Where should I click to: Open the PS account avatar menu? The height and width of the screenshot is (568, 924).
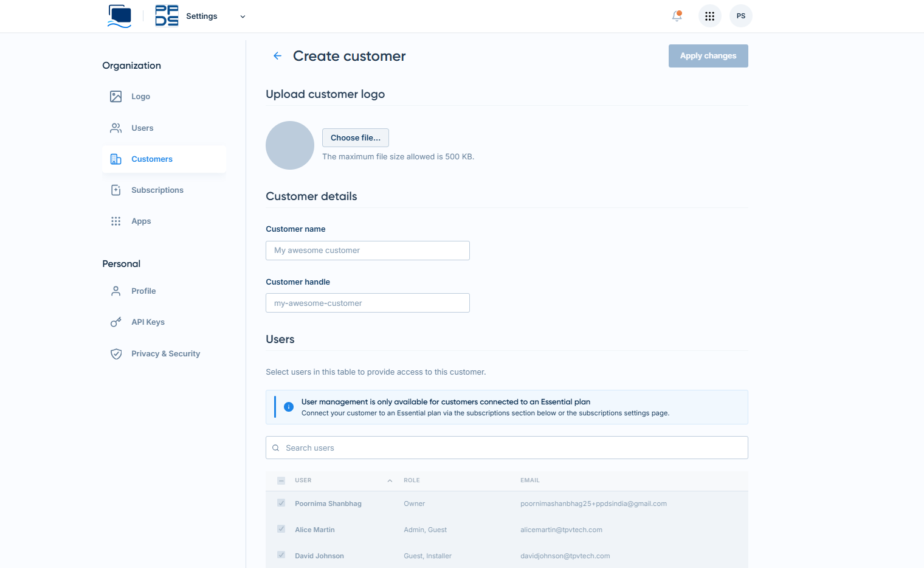[740, 16]
